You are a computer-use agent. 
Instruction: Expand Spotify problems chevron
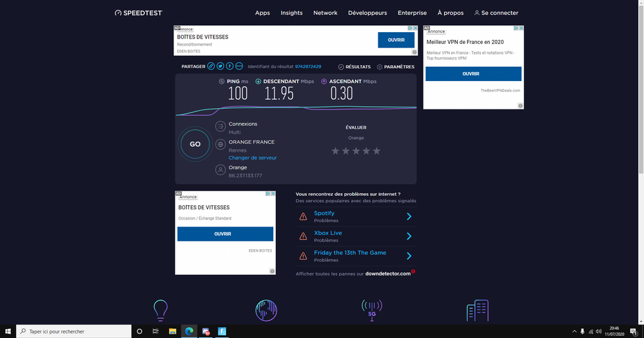409,216
